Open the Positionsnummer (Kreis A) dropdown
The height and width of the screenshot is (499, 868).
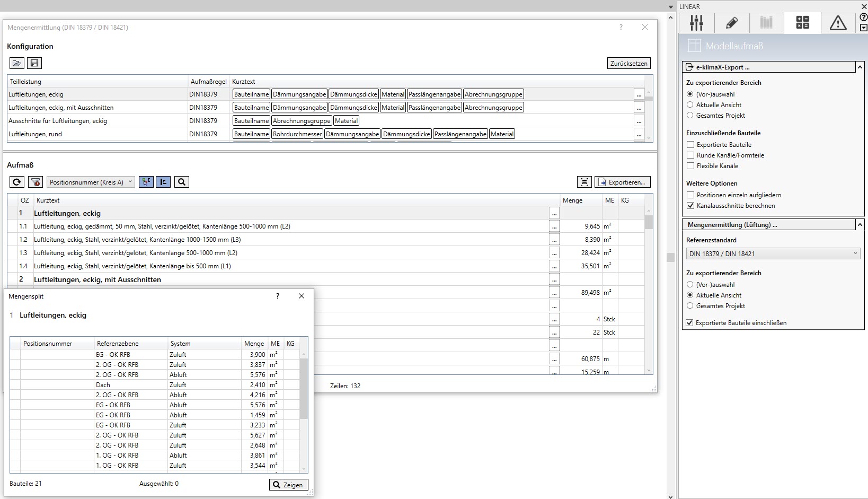tap(91, 182)
